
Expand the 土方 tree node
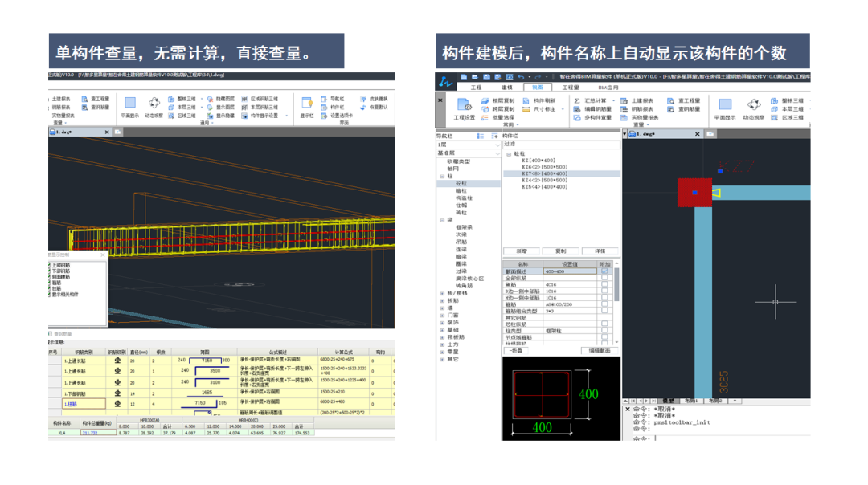click(x=442, y=344)
